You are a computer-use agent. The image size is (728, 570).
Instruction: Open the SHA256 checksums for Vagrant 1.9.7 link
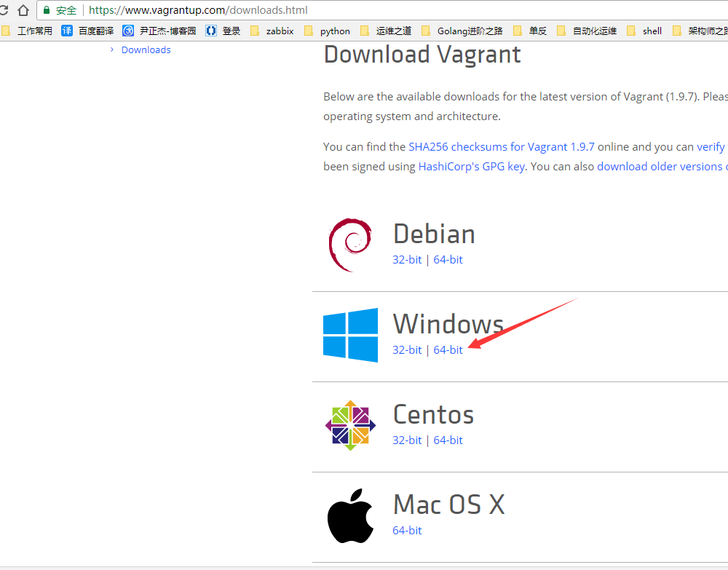pos(502,146)
